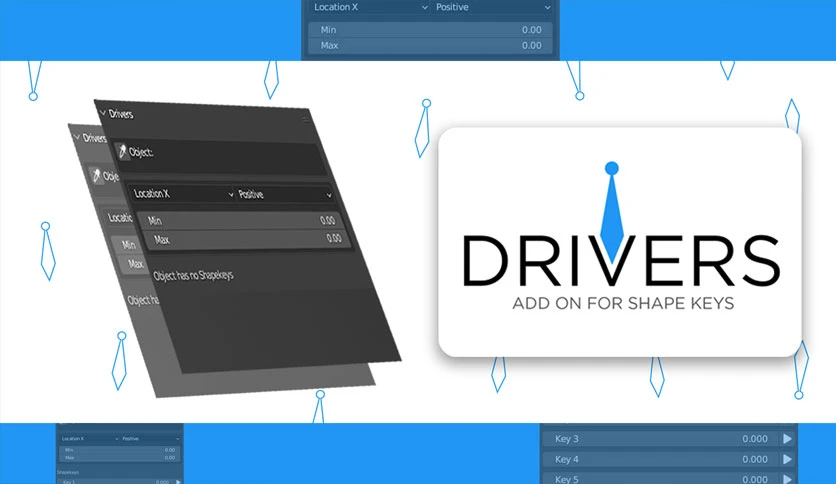Image resolution: width=836 pixels, height=484 pixels.
Task: Click the Max field in the rear gray panel
Action: (134, 264)
